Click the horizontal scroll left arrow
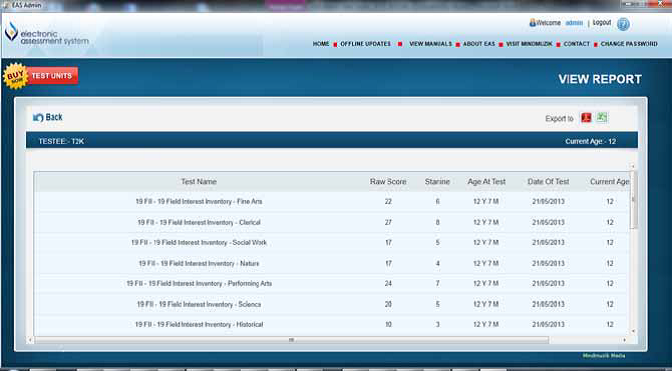The width and height of the screenshot is (672, 371). click(30, 340)
